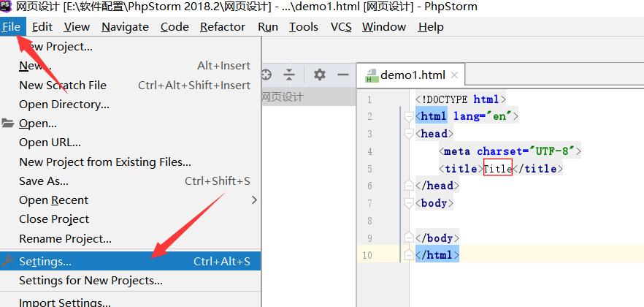Screen dimensions: 644x307
Task: Choose the Open... menu entry text
Action: (38, 124)
